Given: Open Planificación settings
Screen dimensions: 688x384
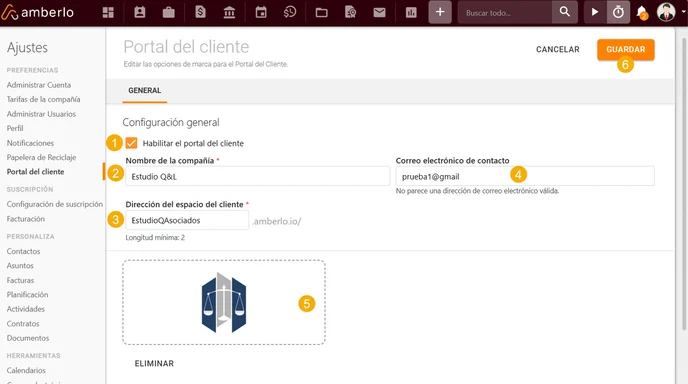Looking at the screenshot, I should (x=27, y=294).
